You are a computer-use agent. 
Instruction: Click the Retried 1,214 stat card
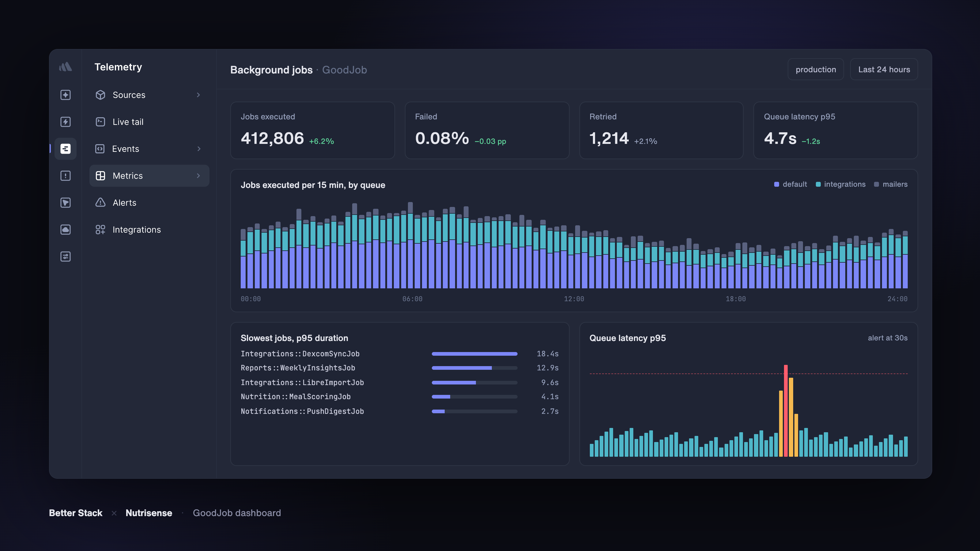(x=661, y=130)
